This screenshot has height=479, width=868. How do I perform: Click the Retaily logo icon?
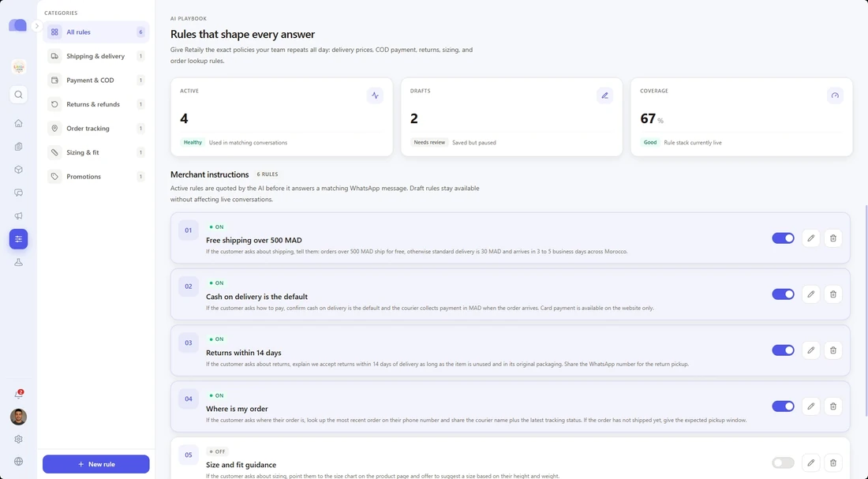[x=17, y=25]
